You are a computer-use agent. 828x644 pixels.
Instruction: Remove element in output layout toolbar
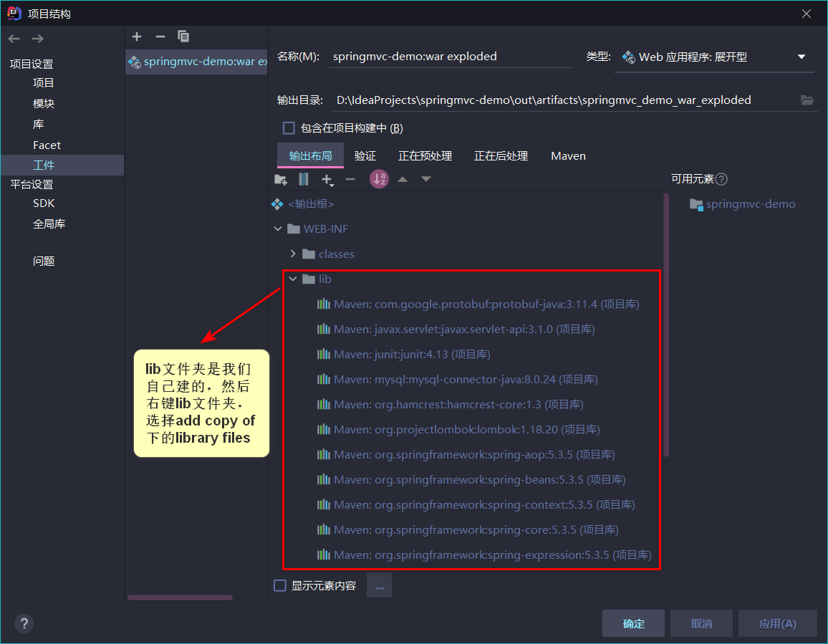[350, 180]
